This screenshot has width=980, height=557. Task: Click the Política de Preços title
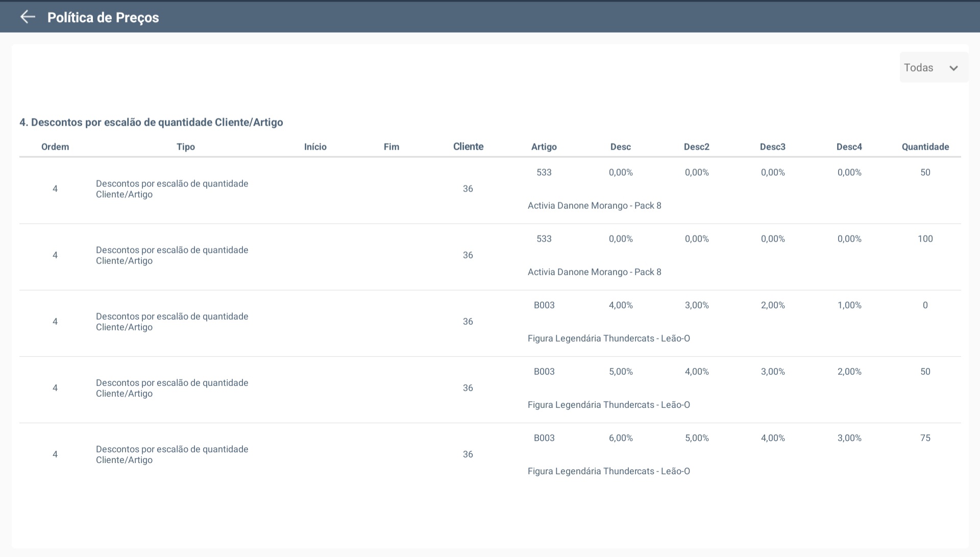103,17
